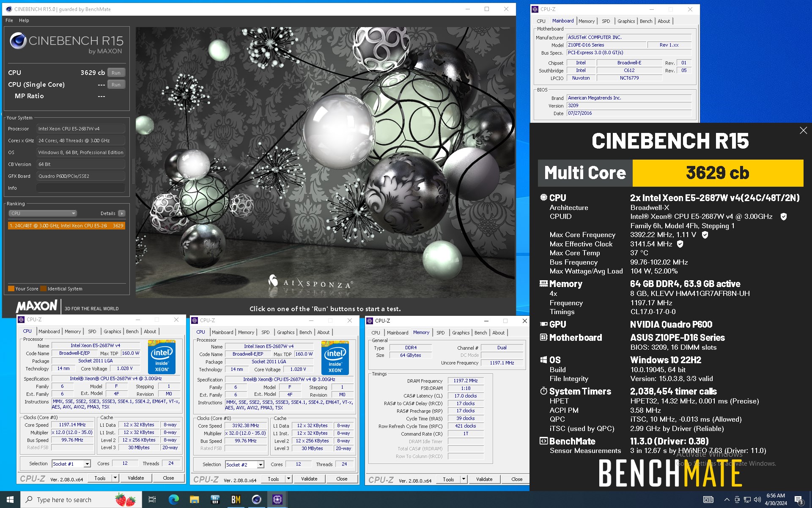
Task: Click the DRAM Frequency 1197.2 MHz value
Action: click(x=466, y=381)
